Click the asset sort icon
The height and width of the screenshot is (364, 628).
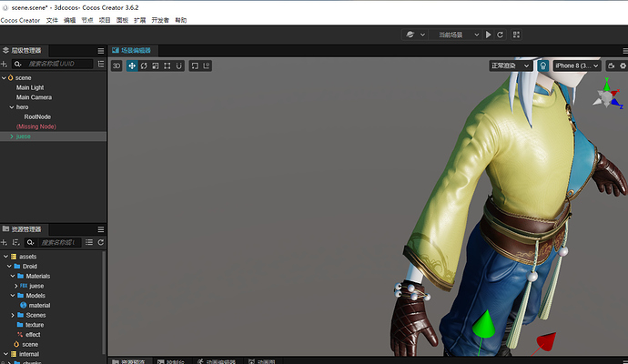tap(16, 242)
